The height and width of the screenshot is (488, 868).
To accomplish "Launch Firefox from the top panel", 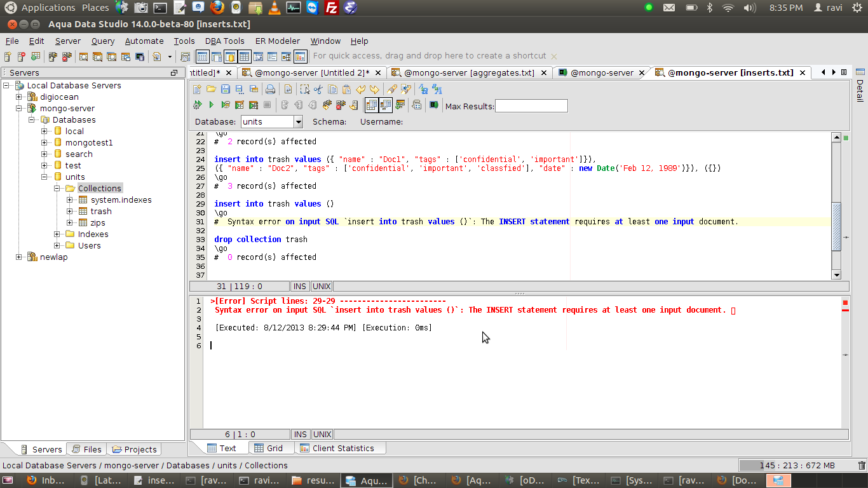I will (x=217, y=8).
